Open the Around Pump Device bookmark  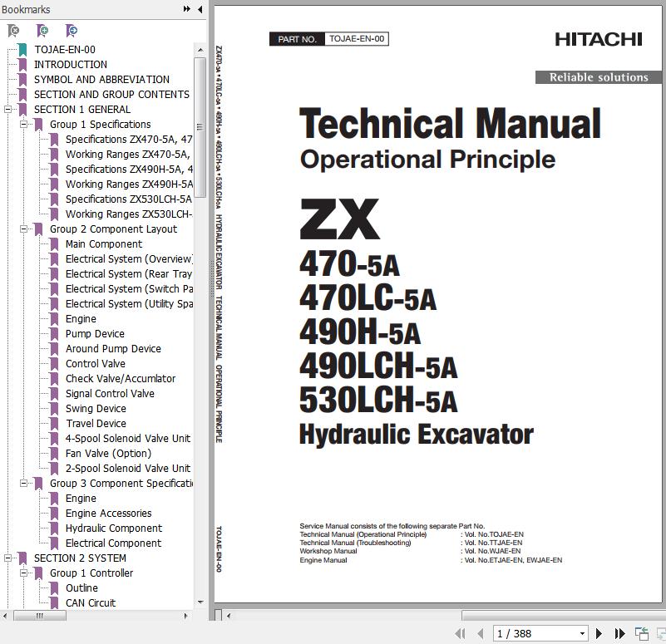point(113,348)
